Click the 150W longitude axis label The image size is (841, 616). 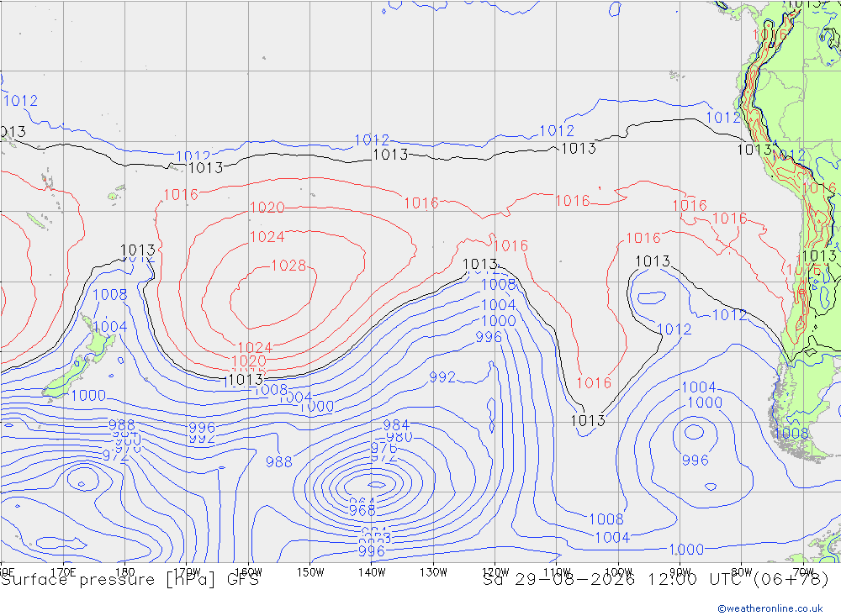point(310,572)
